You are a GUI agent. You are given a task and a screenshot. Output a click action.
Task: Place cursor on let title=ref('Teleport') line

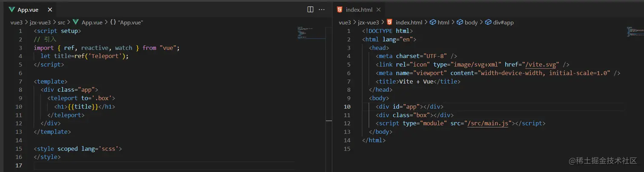[x=84, y=56]
